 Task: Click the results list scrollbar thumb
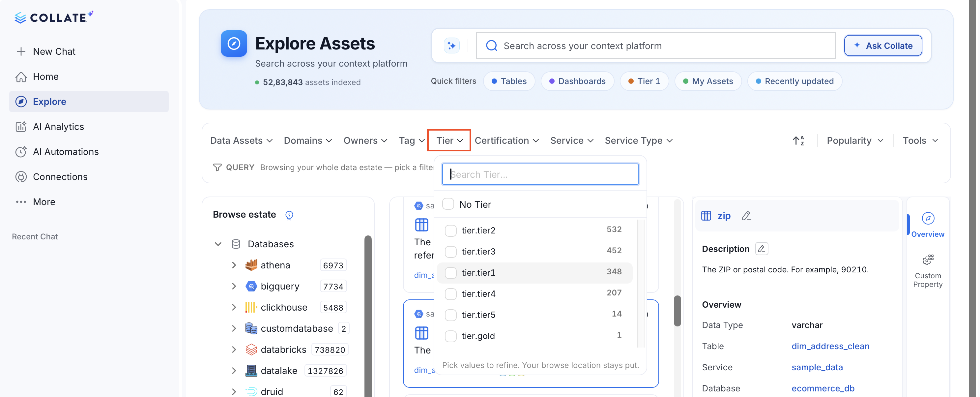pos(677,311)
